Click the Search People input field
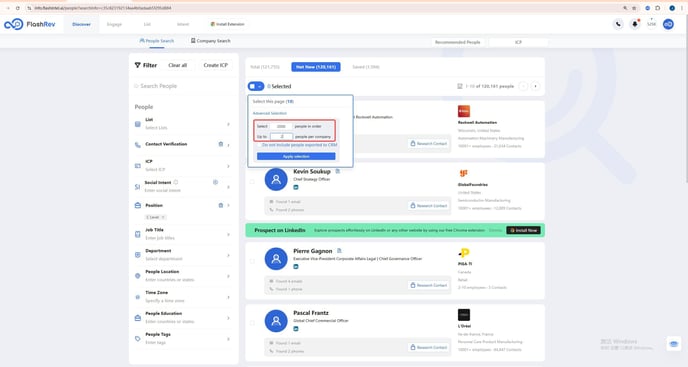The width and height of the screenshot is (688, 367). (x=184, y=86)
